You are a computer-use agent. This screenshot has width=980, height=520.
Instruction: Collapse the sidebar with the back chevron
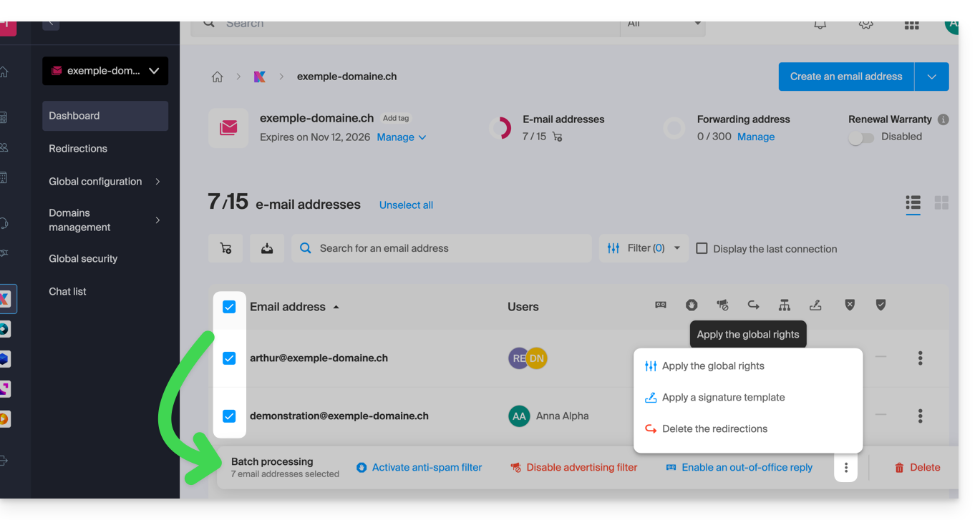[51, 24]
